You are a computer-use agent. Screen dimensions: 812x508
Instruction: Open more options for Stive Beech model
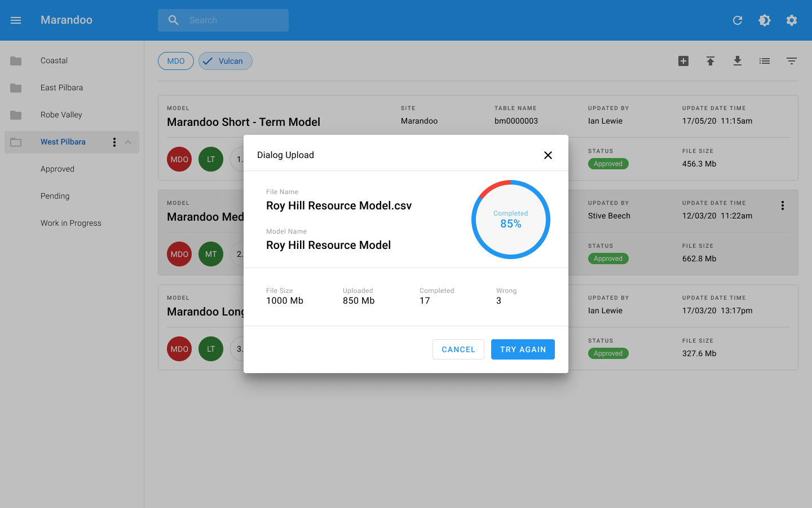point(783,205)
